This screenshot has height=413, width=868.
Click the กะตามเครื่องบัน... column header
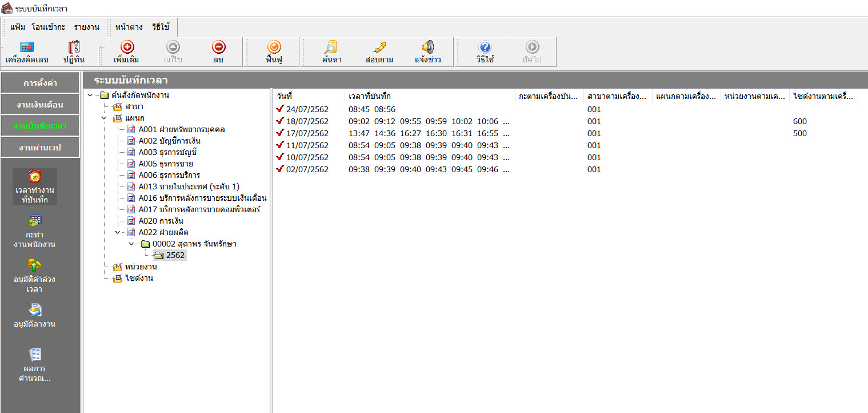(x=549, y=96)
